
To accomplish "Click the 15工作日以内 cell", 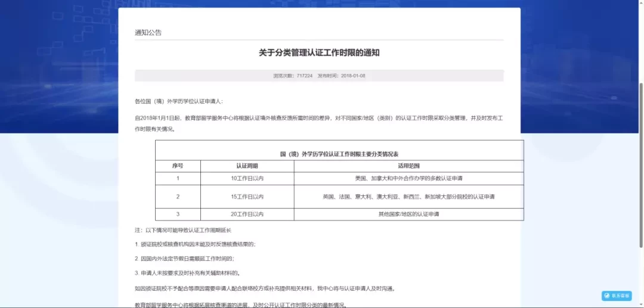I will click(x=247, y=197).
